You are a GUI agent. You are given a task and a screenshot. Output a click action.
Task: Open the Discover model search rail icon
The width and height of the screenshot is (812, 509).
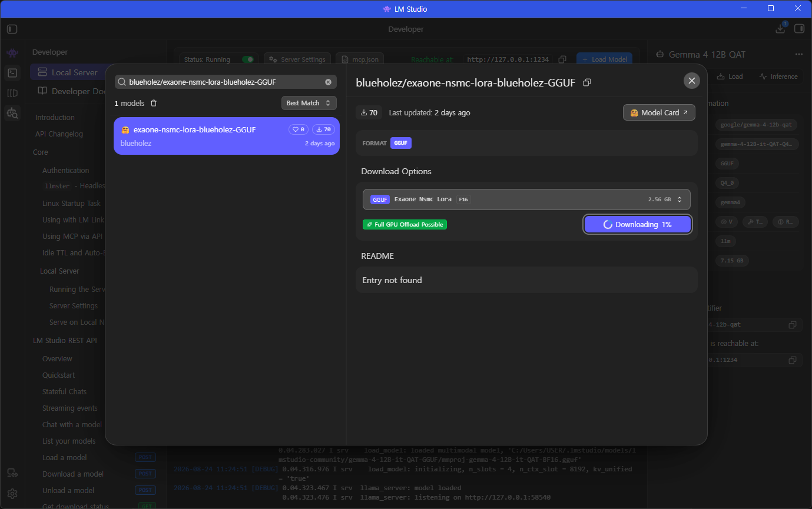12,112
